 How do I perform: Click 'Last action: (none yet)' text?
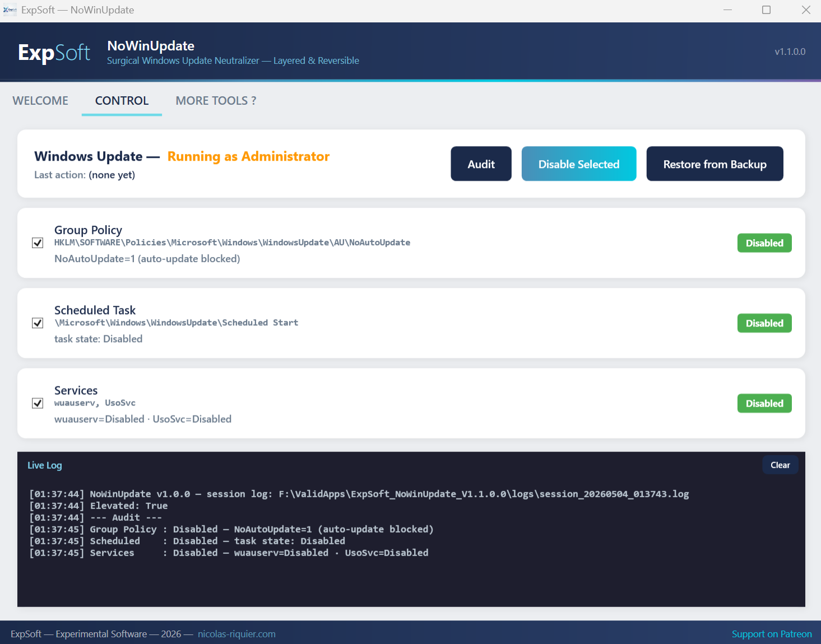[x=85, y=175]
